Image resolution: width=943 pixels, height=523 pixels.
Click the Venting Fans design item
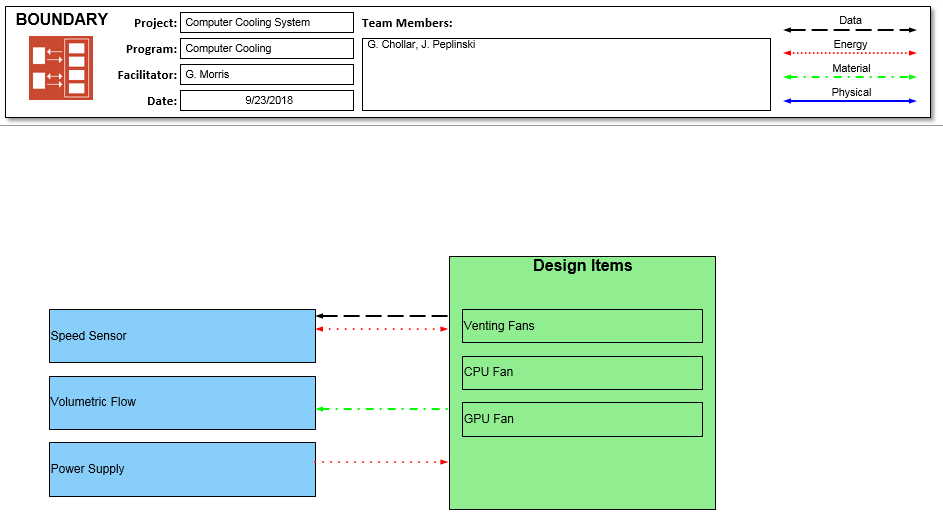[582, 326]
